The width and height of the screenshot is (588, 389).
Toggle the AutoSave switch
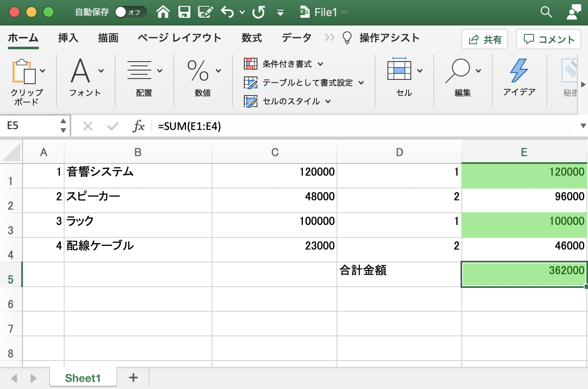[130, 12]
